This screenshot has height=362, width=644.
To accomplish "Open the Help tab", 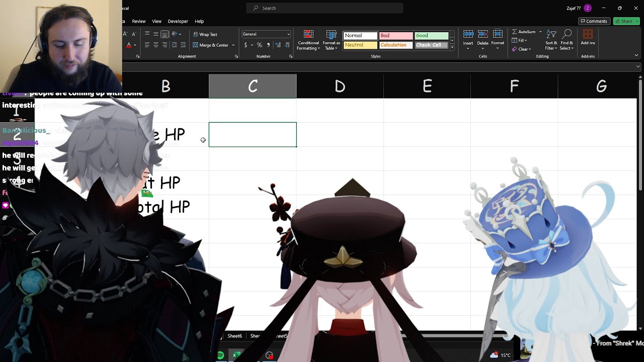I will [199, 21].
